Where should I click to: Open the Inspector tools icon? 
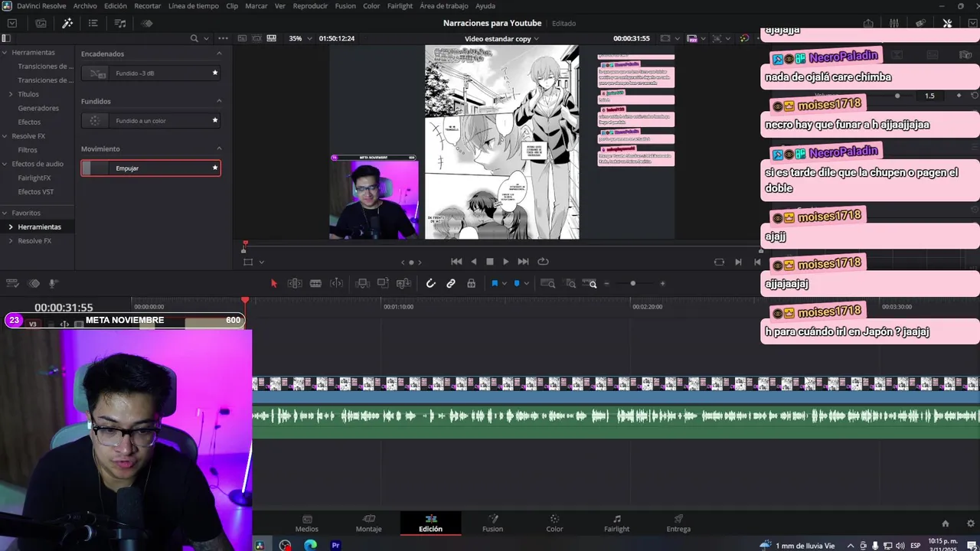947,23
